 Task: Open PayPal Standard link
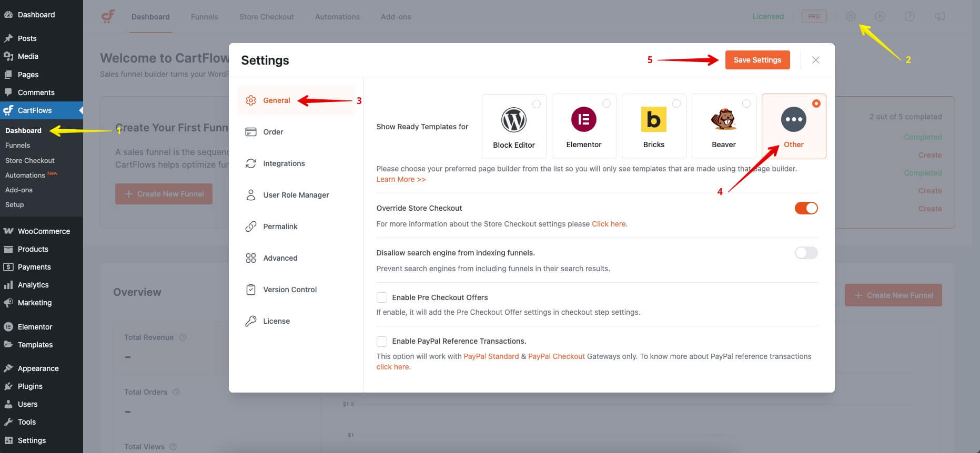pyautogui.click(x=491, y=356)
